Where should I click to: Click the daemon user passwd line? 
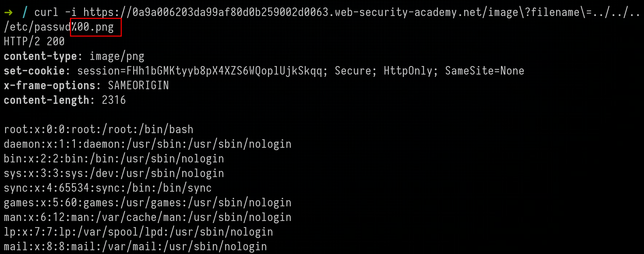(147, 144)
